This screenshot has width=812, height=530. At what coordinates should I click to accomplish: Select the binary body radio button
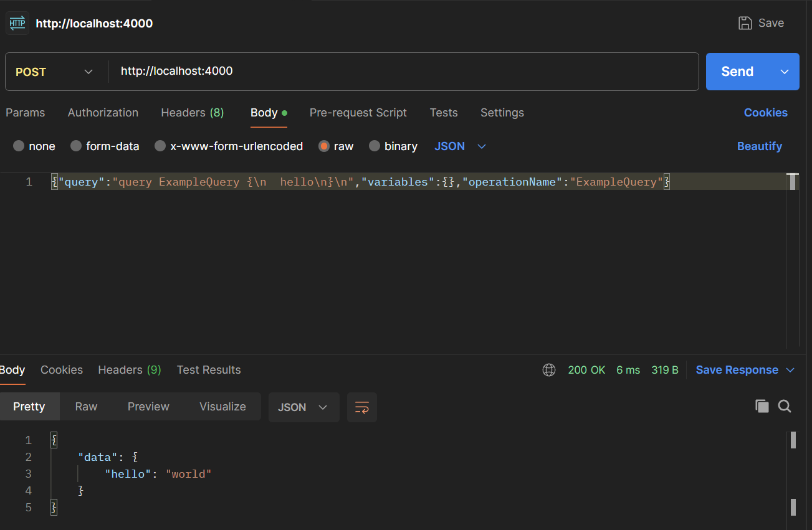375,146
